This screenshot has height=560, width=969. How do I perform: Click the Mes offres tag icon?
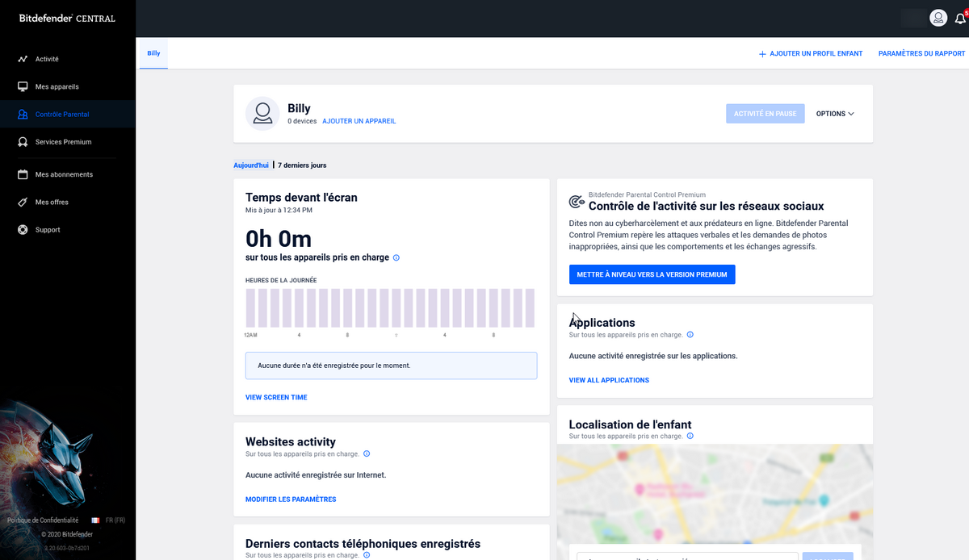(23, 202)
